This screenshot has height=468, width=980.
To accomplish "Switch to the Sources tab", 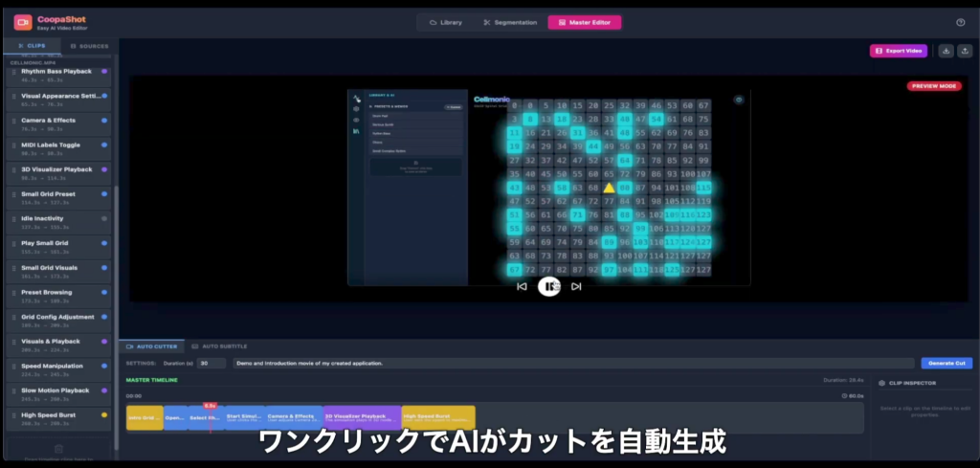I will pos(89,46).
